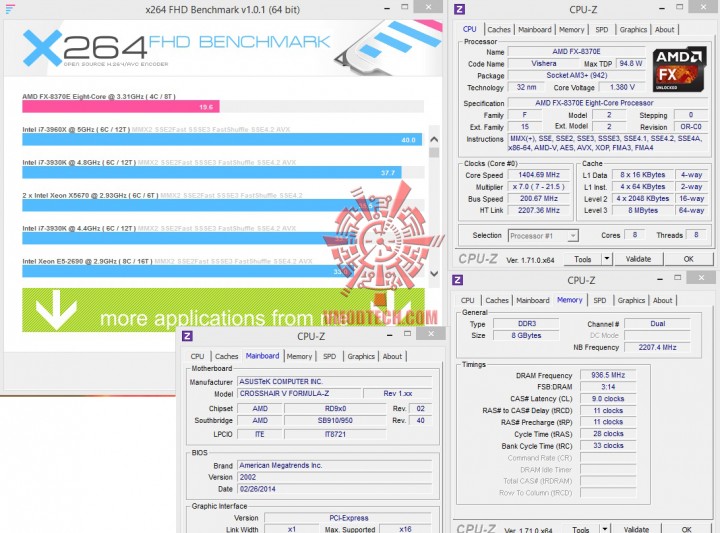Click OK button in top CPU-Z window
This screenshot has height=533, width=720.
click(x=688, y=259)
